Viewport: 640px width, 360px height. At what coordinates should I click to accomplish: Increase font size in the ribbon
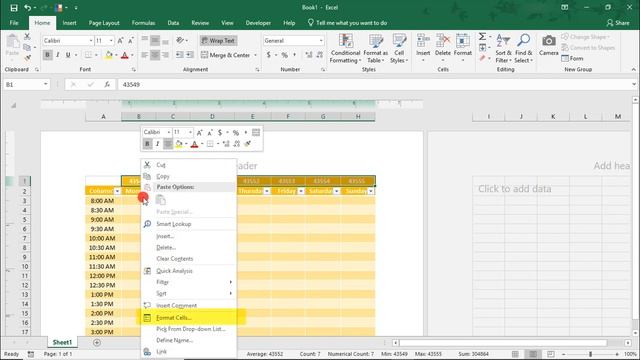click(120, 41)
